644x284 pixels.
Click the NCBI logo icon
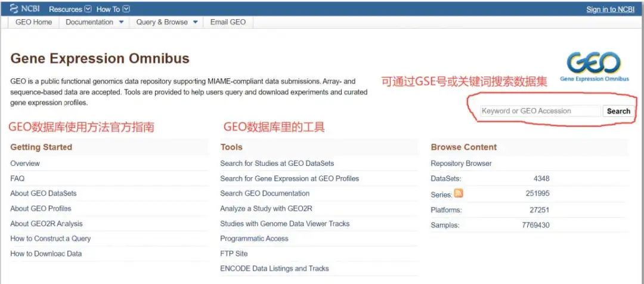click(x=14, y=8)
